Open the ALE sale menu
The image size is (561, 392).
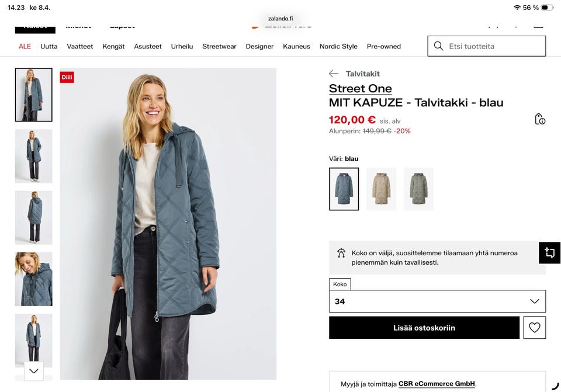25,46
